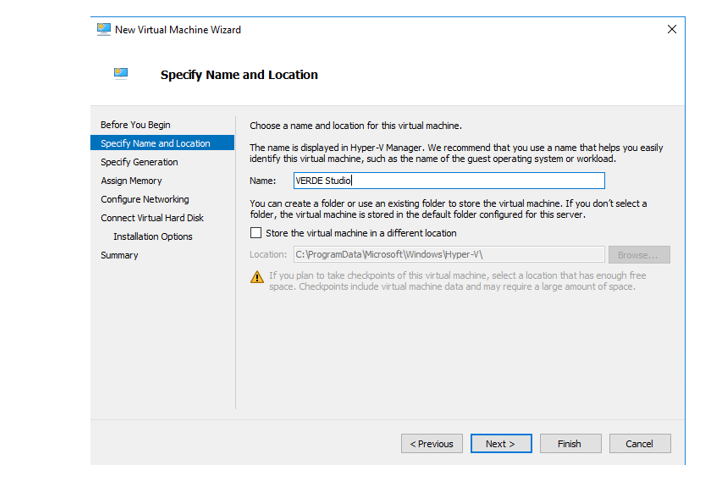The height and width of the screenshot is (478, 703).
Task: Click the wizard icon in the title bar
Action: (104, 29)
